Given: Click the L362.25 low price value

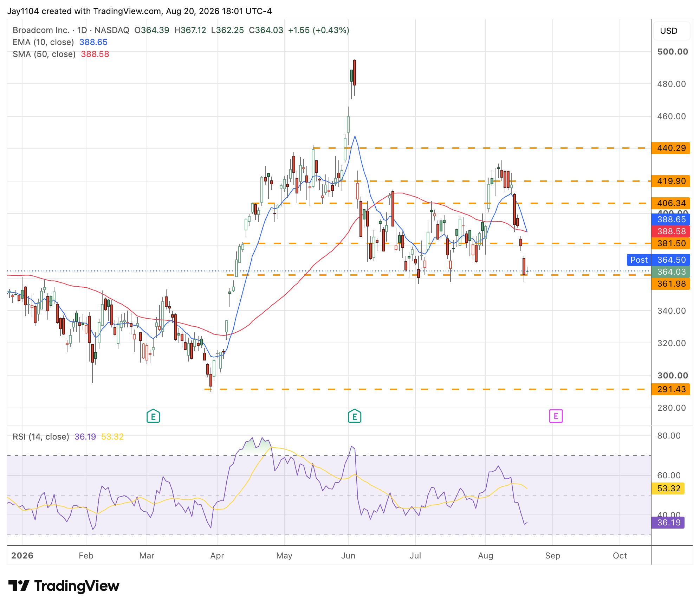Looking at the screenshot, I should (x=227, y=30).
